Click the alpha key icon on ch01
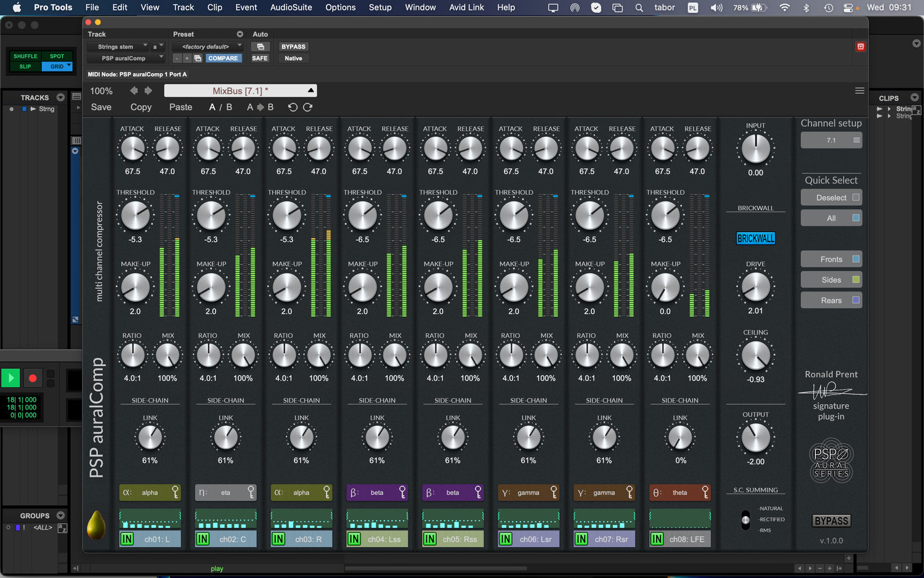Viewport: 924px width, 578px height. click(x=176, y=492)
